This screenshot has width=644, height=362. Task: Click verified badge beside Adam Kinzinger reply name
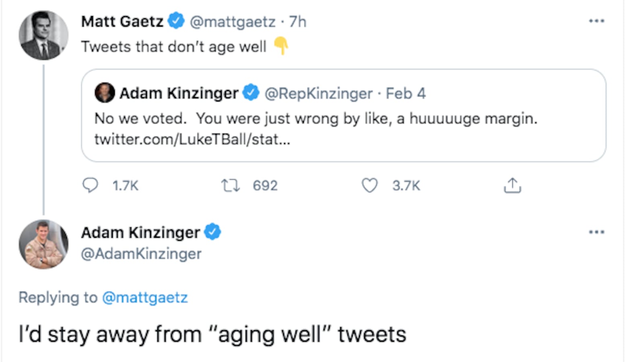(213, 232)
